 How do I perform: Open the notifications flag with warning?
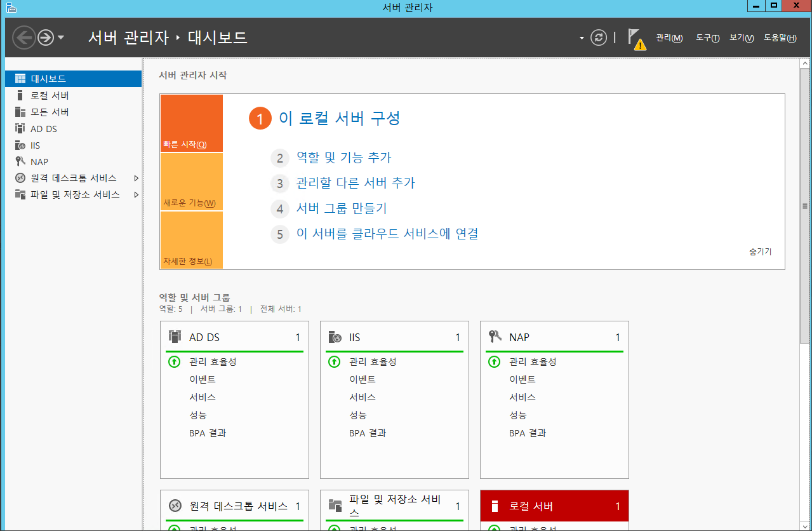pyautogui.click(x=636, y=39)
